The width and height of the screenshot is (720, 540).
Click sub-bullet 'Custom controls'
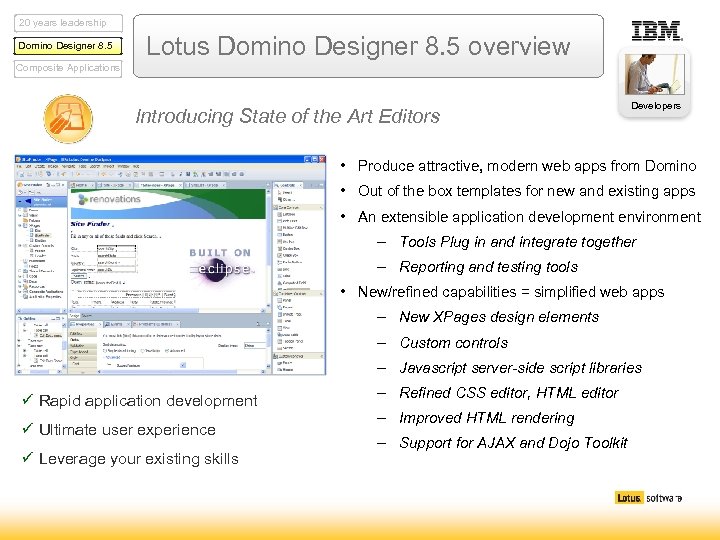454,343
